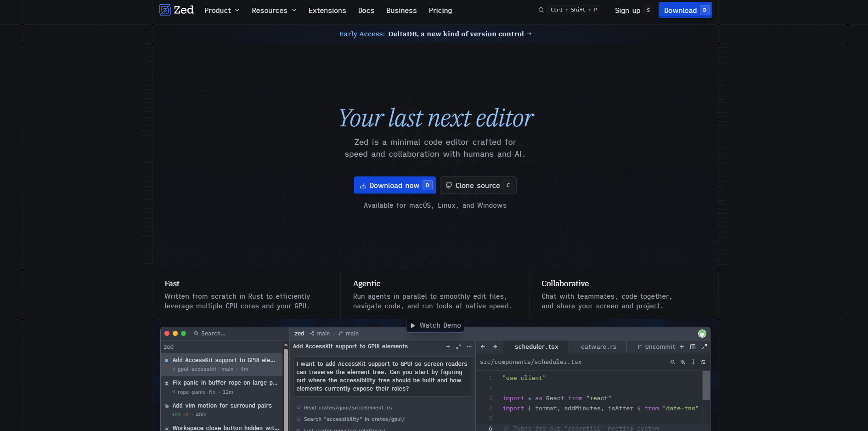
Task: Click the spinner icon beside Add vim motion
Action: click(166, 406)
